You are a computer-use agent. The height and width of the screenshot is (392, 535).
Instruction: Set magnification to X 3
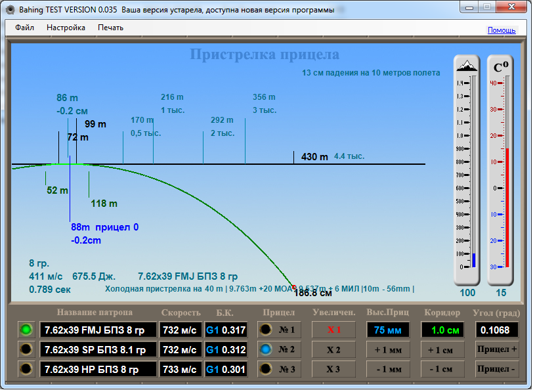coord(334,369)
